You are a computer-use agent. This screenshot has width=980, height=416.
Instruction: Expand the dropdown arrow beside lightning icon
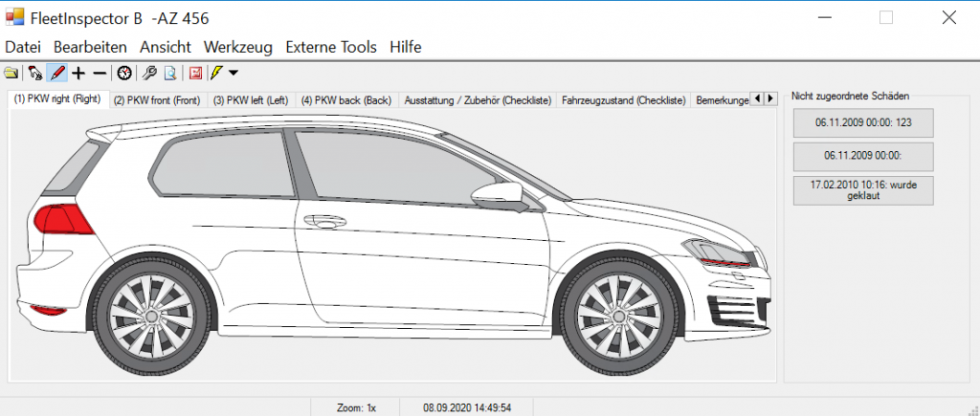coord(234,74)
